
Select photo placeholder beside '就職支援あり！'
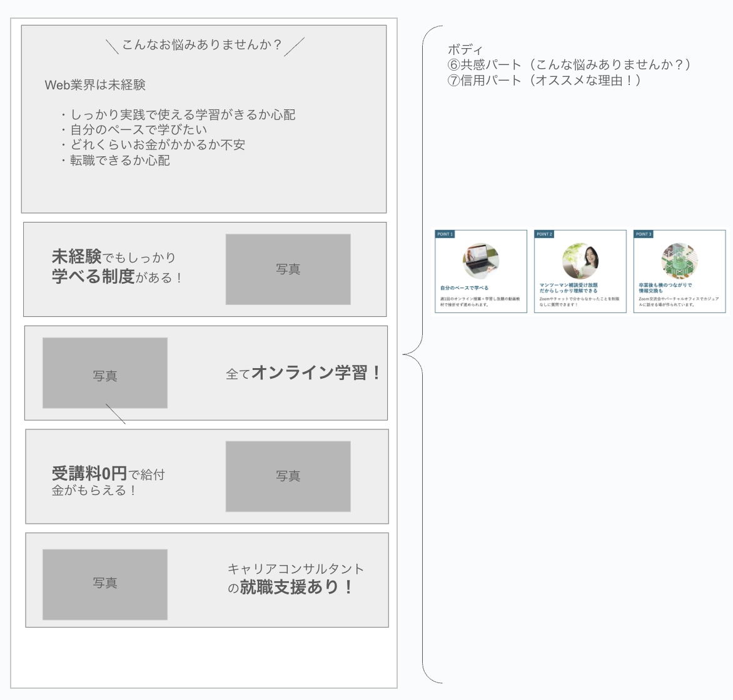(x=104, y=584)
